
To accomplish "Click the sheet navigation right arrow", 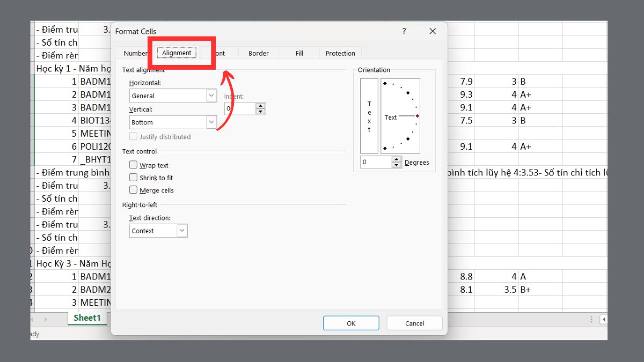I will pyautogui.click(x=45, y=319).
